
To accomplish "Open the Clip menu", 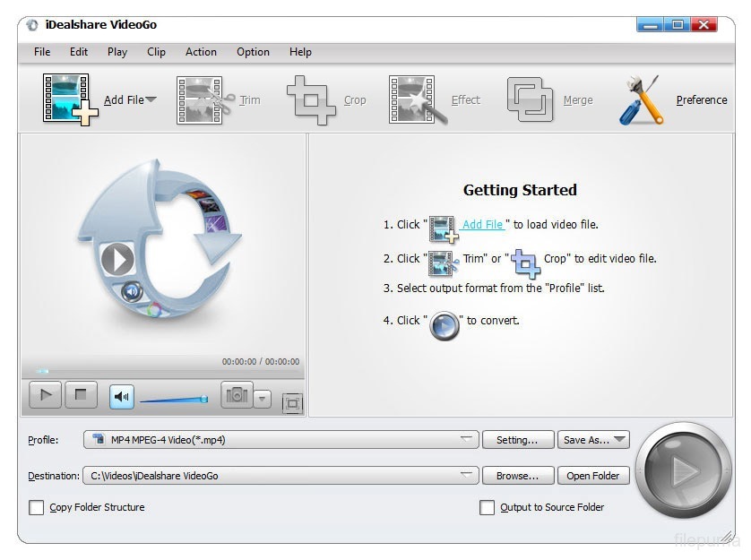I will (156, 52).
